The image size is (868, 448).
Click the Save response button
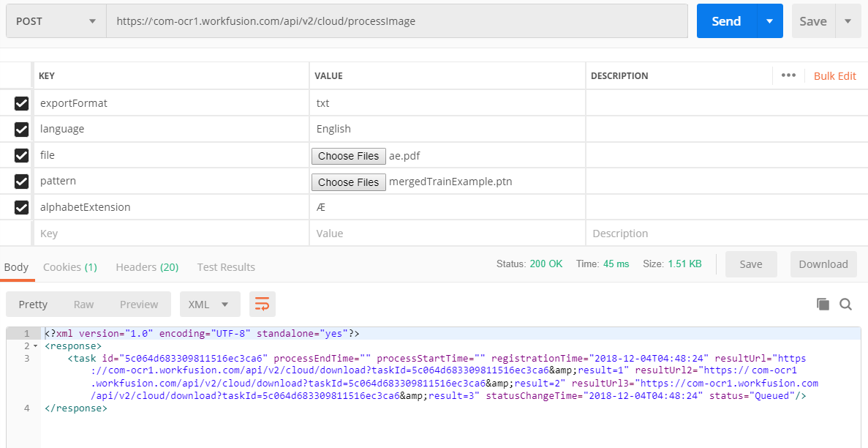coord(751,264)
